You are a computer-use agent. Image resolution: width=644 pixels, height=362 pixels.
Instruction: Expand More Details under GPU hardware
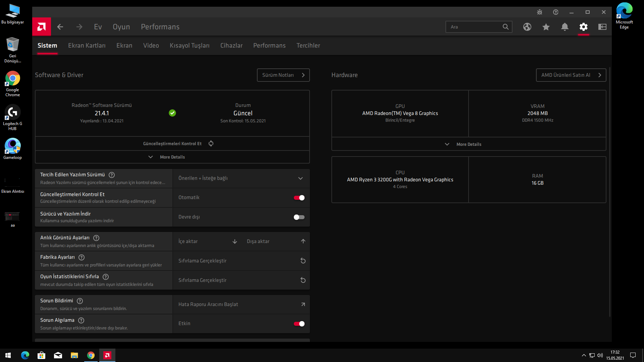[x=468, y=144]
